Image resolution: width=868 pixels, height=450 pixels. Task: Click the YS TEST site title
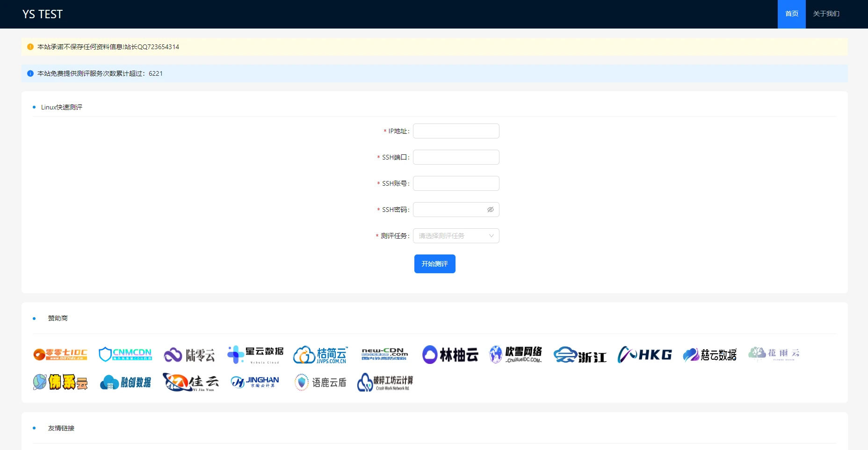[x=43, y=14]
